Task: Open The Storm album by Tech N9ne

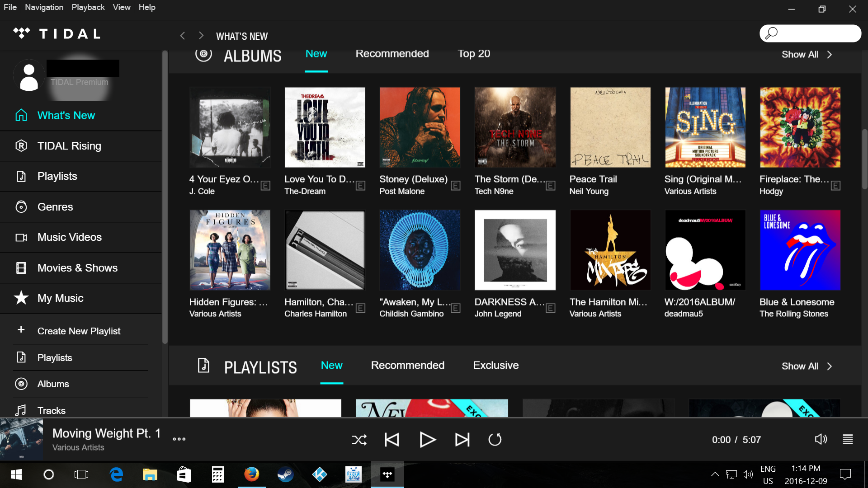Action: 515,127
